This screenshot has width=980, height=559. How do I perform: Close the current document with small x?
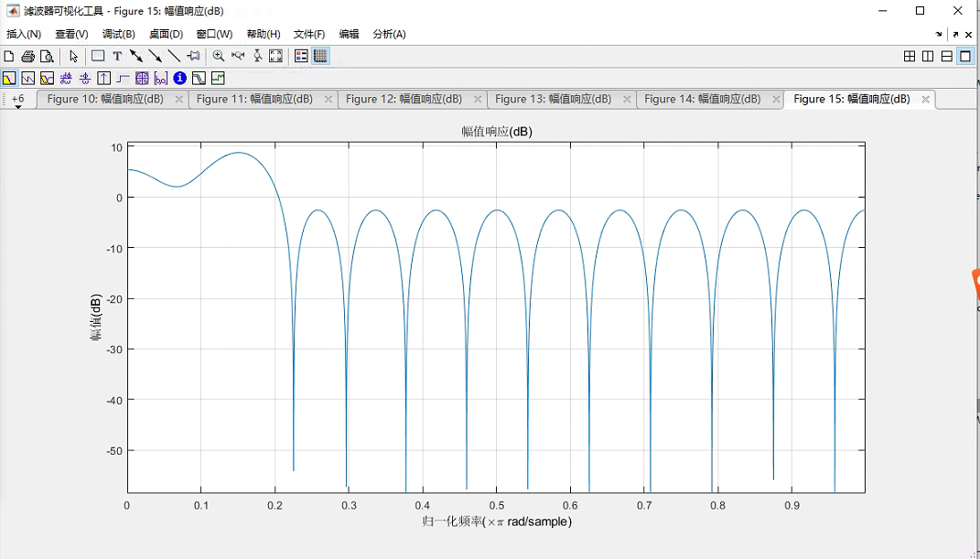969,35
